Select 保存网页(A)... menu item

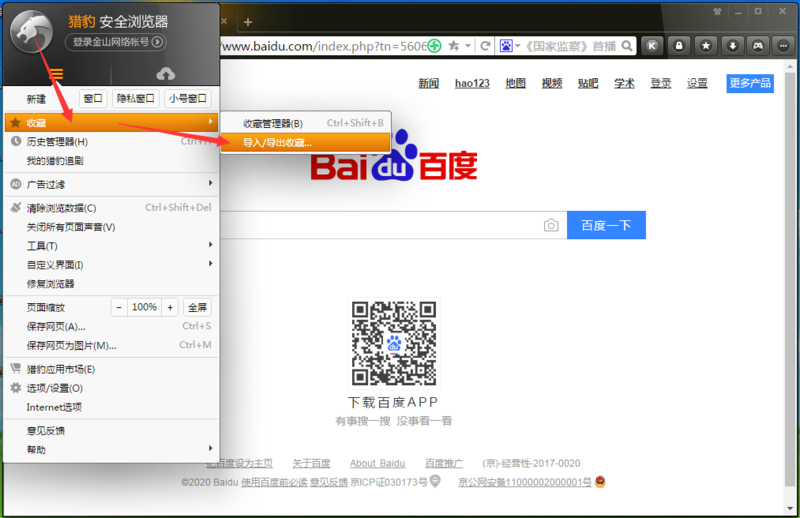pos(111,327)
